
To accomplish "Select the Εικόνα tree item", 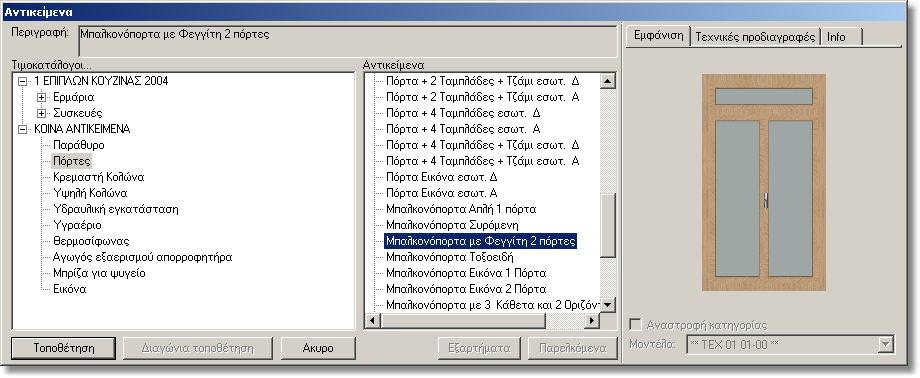I will (x=69, y=289).
